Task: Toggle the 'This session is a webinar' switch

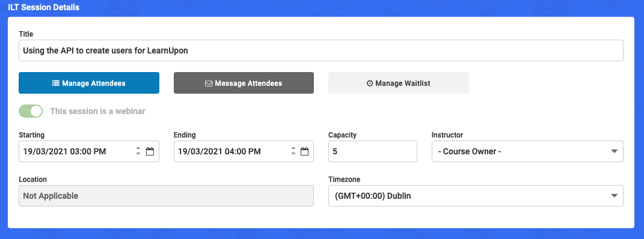Action: [31, 111]
